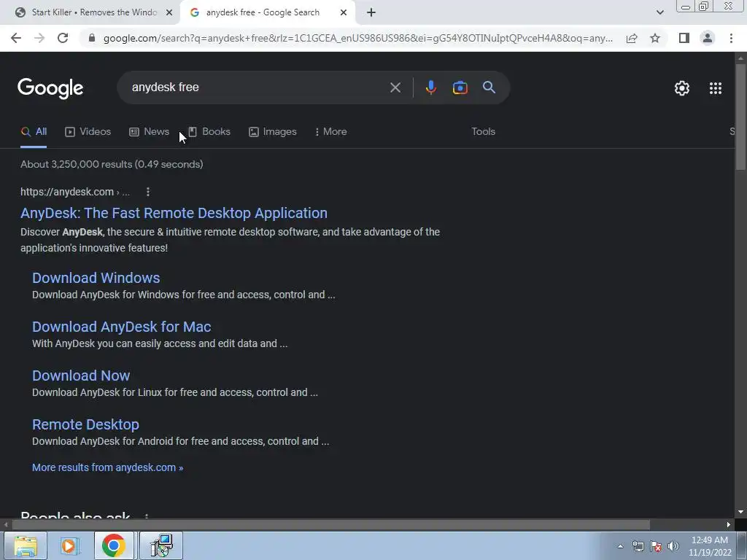Click the browser back arrow
The width and height of the screenshot is (747, 560).
pyautogui.click(x=16, y=38)
